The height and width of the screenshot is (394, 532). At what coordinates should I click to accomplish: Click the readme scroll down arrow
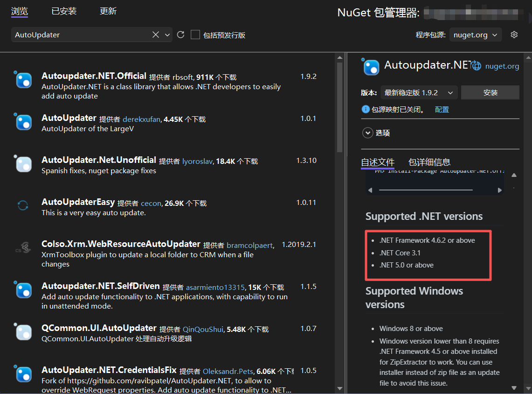click(514, 388)
